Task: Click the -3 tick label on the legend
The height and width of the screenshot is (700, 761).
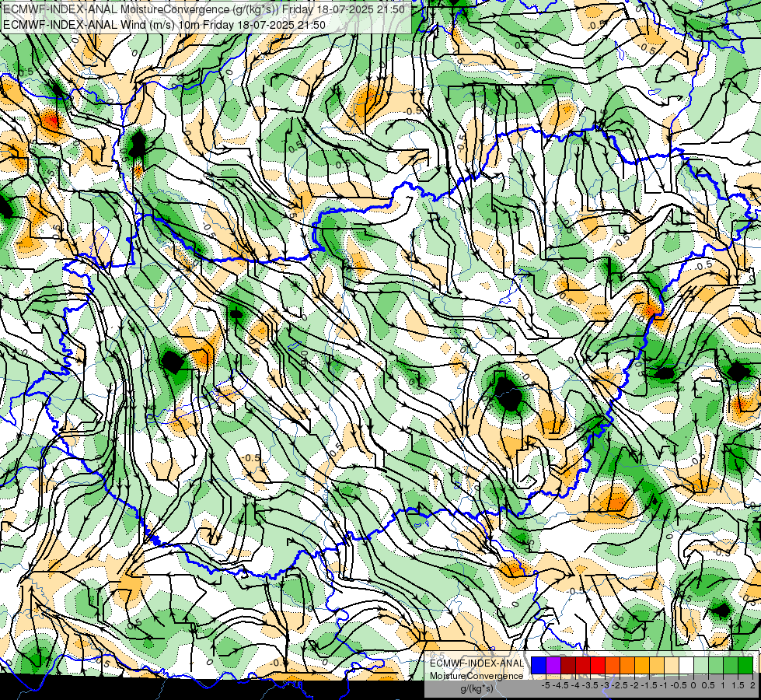Action: coord(606,685)
